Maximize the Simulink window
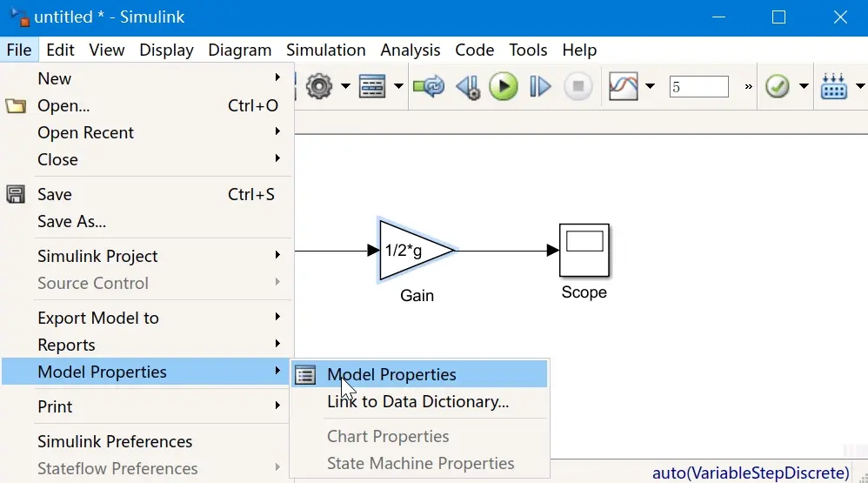 (x=779, y=17)
